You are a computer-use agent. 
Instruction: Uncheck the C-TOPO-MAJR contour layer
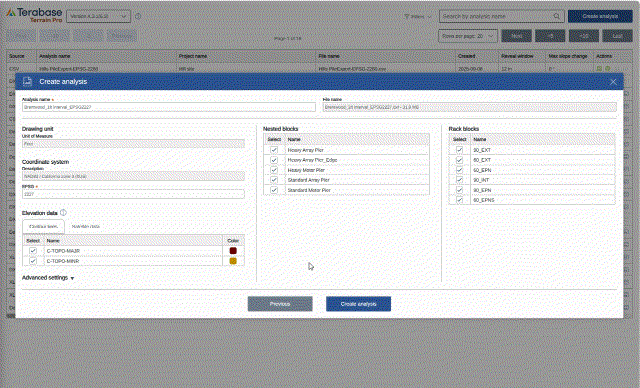pos(33,251)
